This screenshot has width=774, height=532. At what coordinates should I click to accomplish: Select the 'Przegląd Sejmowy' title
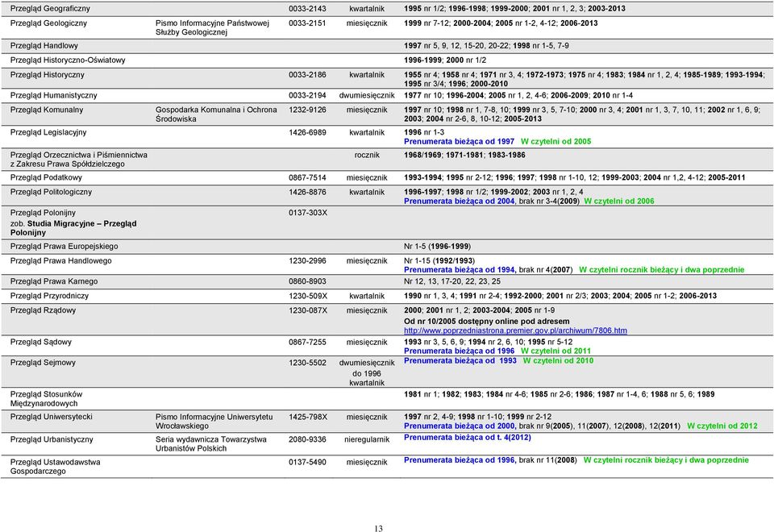coord(43,363)
